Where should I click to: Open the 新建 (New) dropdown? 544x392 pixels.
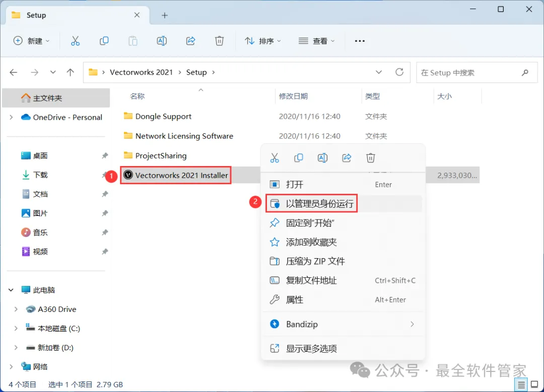[32, 41]
